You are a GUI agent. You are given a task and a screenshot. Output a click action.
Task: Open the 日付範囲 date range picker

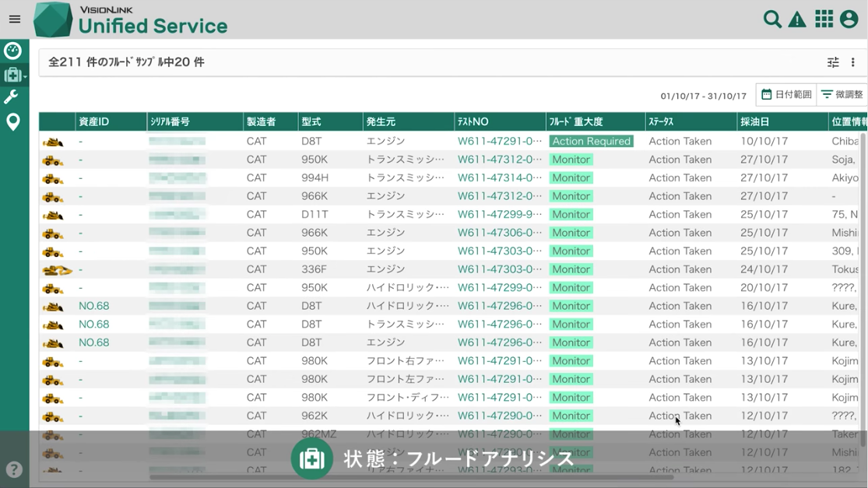tap(786, 95)
